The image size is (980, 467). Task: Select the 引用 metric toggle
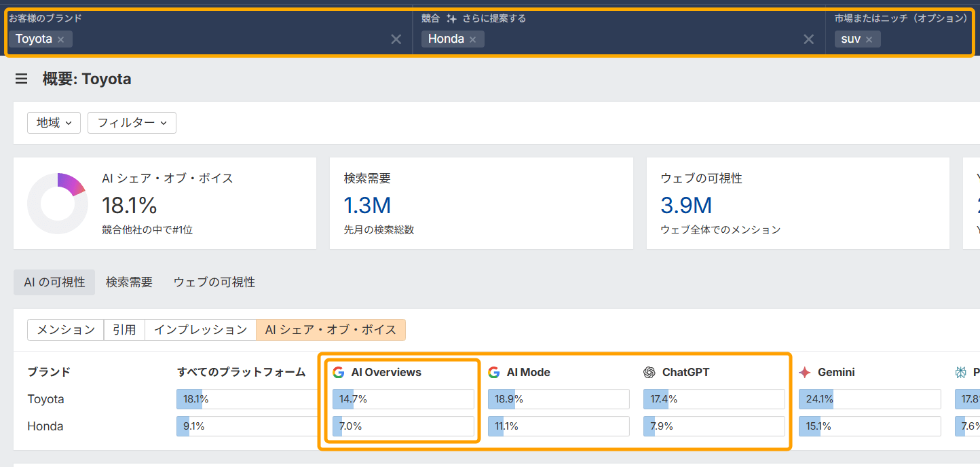[124, 330]
